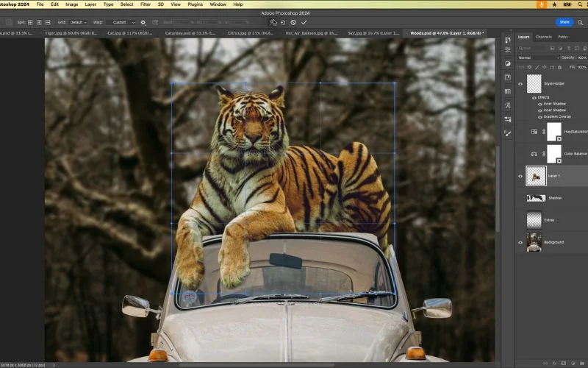The height and width of the screenshot is (368, 588).
Task: Click the Style Holder layer name
Action: [554, 84]
